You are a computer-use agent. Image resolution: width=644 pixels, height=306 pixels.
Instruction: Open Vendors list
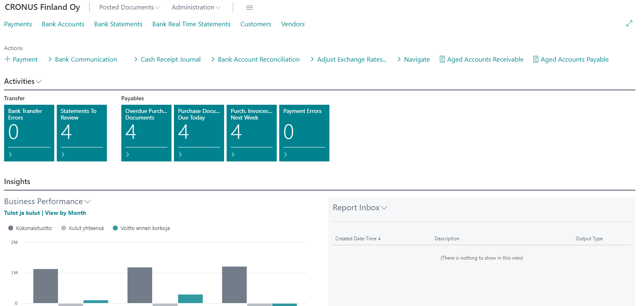tap(293, 24)
